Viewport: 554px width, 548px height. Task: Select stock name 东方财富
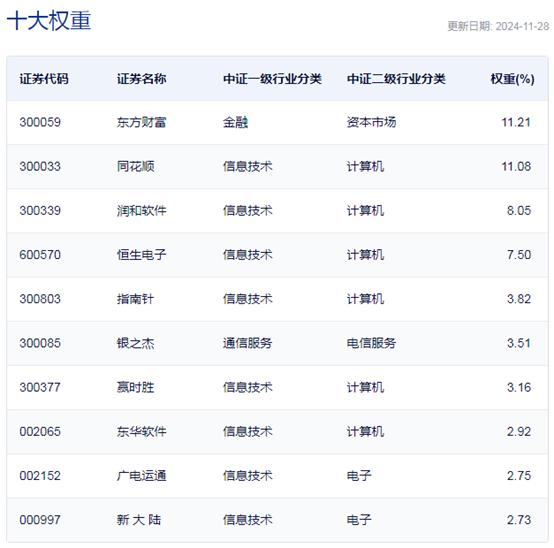tap(141, 122)
